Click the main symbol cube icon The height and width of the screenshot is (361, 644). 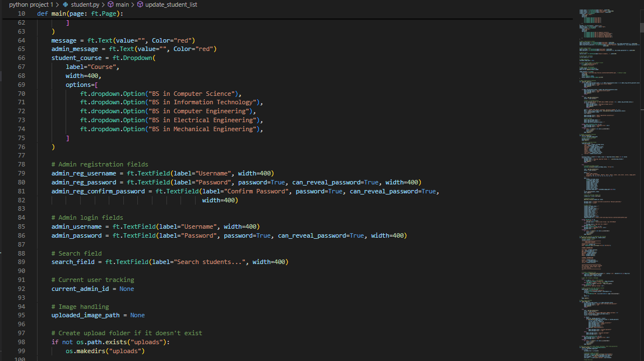tap(110, 4)
